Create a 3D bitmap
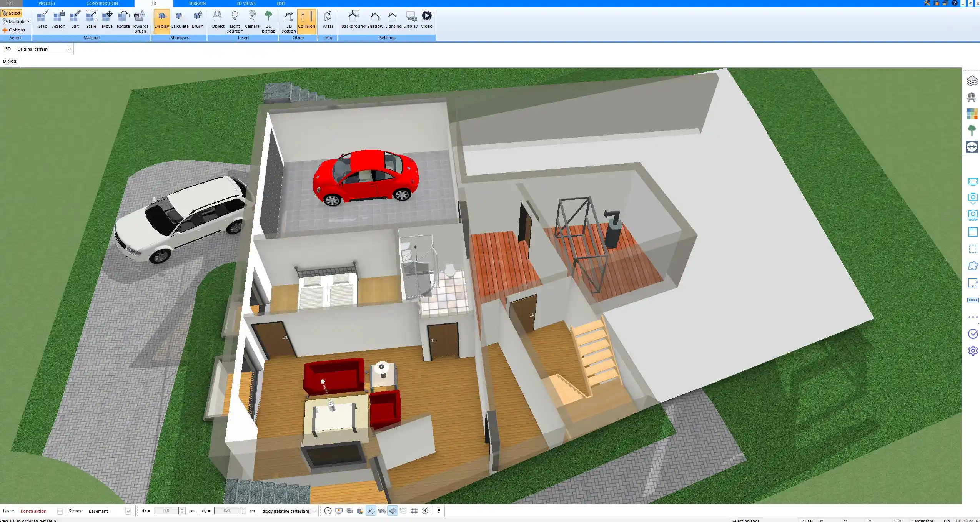The image size is (980, 522). tap(268, 21)
